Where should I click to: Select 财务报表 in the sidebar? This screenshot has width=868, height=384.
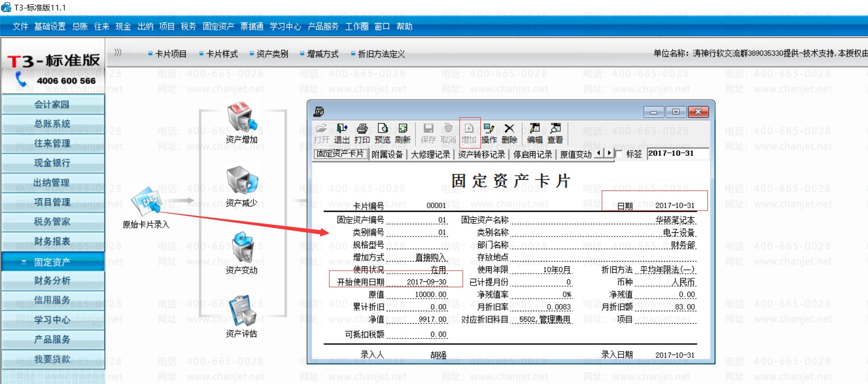[x=53, y=241]
